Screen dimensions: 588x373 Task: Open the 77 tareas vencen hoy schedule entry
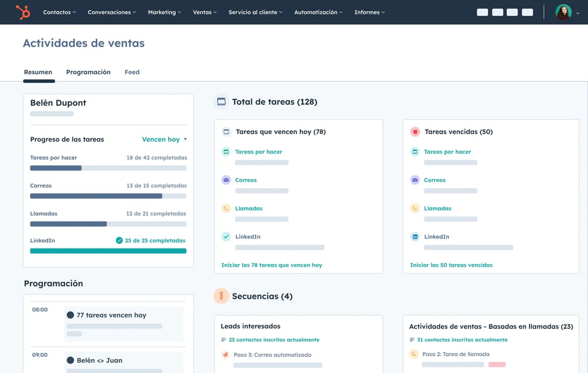pos(124,324)
